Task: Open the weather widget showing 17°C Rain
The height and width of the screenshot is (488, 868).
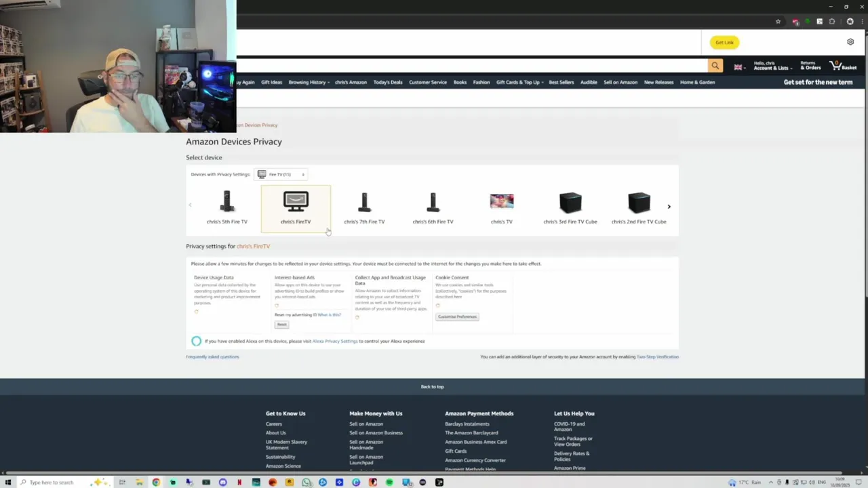Action: pos(746,483)
